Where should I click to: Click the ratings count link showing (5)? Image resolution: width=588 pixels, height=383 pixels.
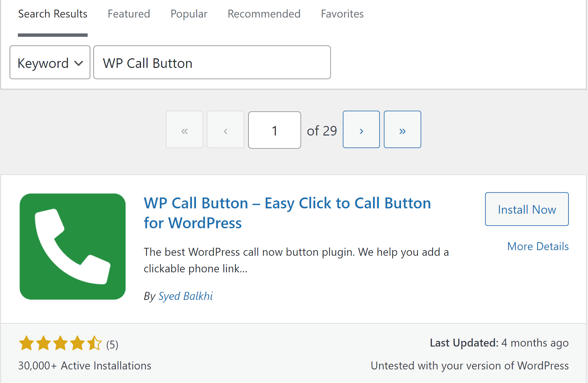click(111, 344)
